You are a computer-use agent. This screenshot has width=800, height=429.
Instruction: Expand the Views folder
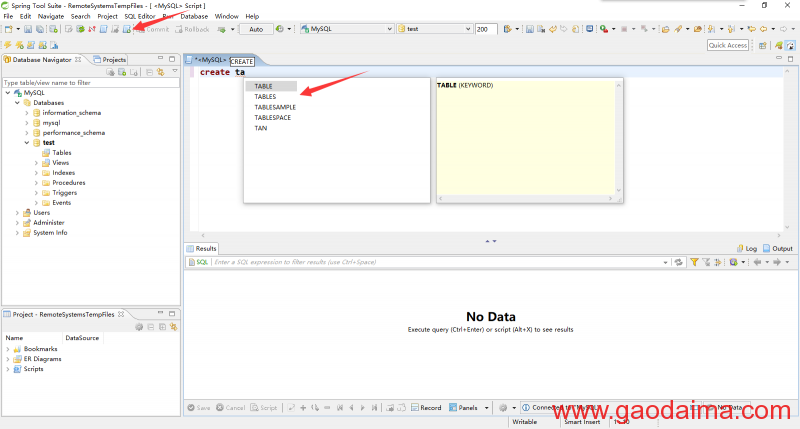36,163
